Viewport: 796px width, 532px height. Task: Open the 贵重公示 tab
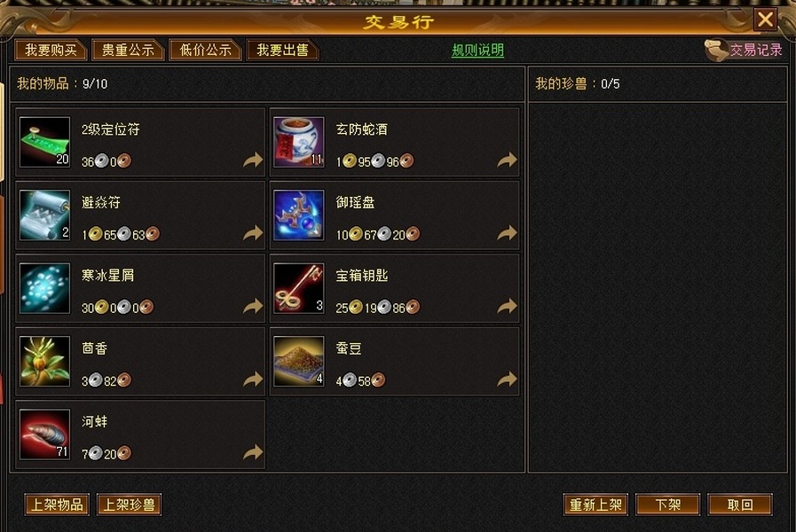coord(128,50)
